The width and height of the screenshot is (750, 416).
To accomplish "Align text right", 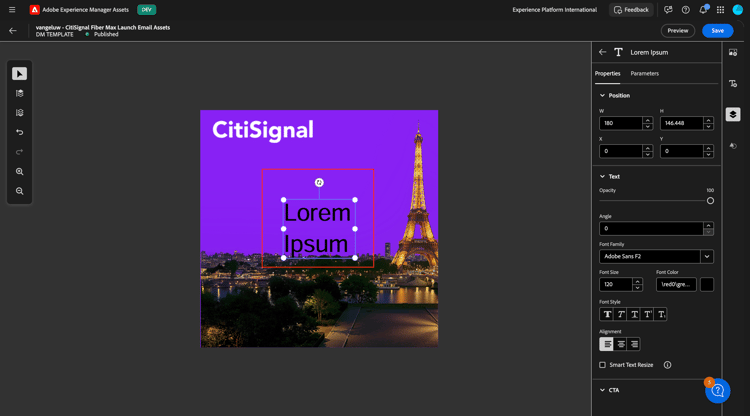I will pyautogui.click(x=634, y=344).
